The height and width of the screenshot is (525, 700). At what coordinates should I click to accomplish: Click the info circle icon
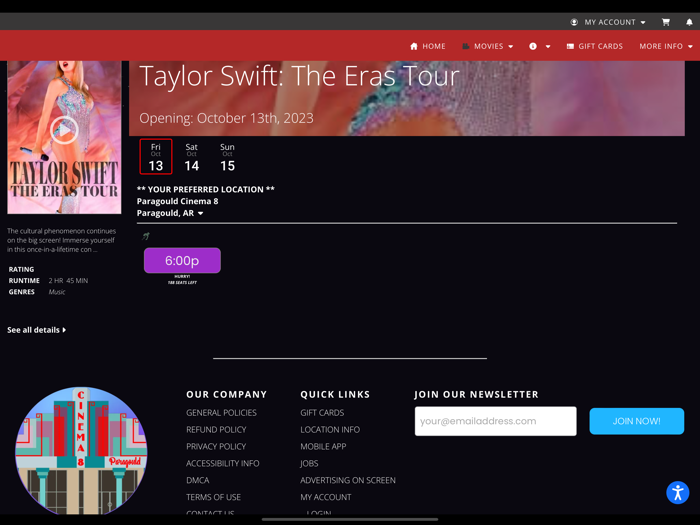tap(533, 46)
